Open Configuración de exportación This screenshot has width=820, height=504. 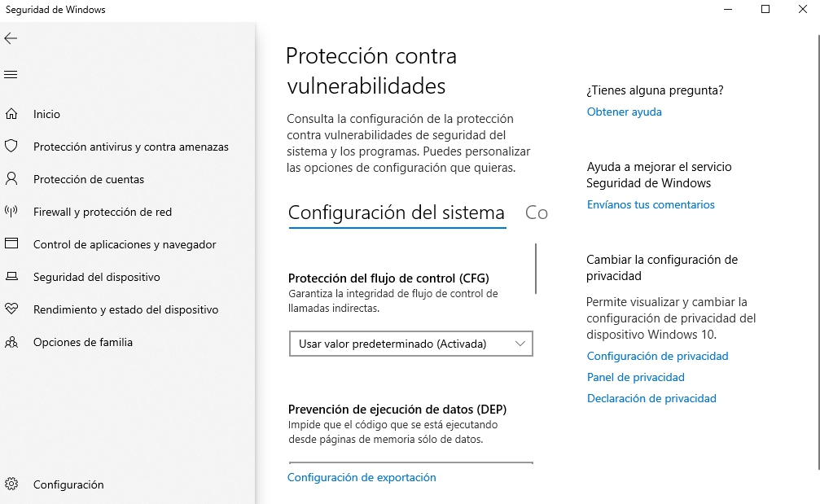[362, 478]
